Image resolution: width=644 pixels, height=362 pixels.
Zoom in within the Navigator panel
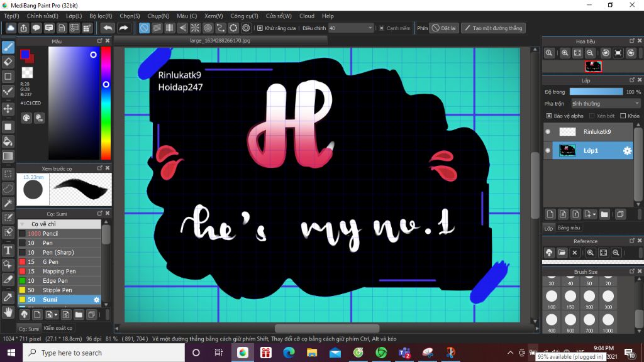click(x=565, y=53)
